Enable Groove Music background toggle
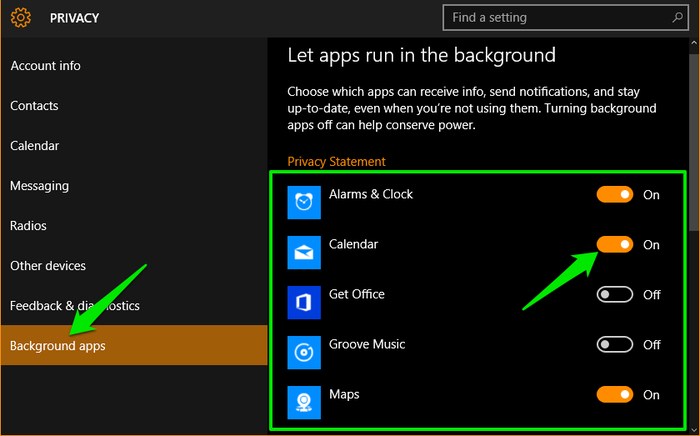Viewport: 700px width, 436px height. pos(615,345)
